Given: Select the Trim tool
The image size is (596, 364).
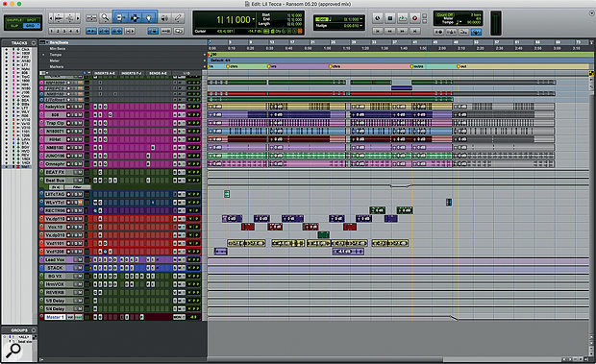Looking at the screenshot, I should 121,18.
